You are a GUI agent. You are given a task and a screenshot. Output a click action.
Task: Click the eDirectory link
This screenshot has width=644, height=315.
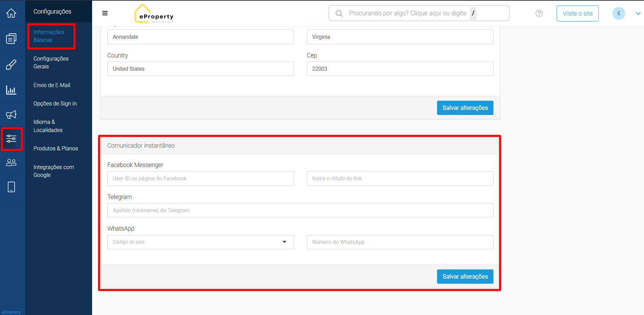point(12,312)
